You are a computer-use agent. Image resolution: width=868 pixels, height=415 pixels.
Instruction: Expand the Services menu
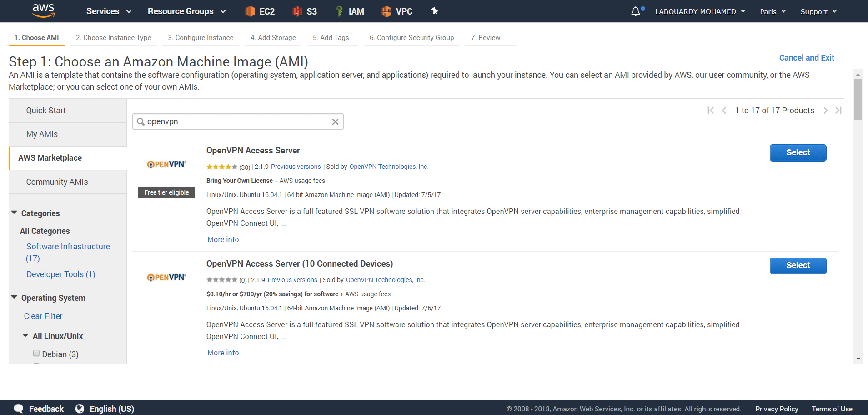click(109, 11)
